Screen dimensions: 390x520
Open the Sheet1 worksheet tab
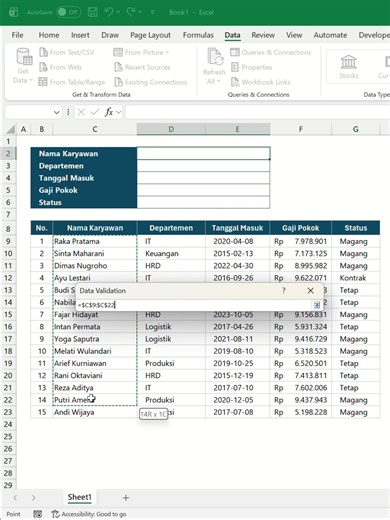(x=79, y=497)
